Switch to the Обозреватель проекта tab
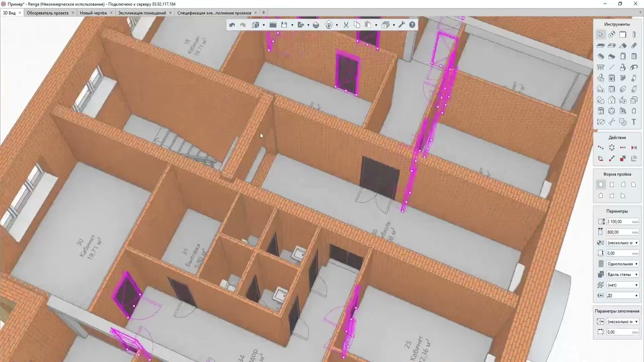 click(x=48, y=13)
